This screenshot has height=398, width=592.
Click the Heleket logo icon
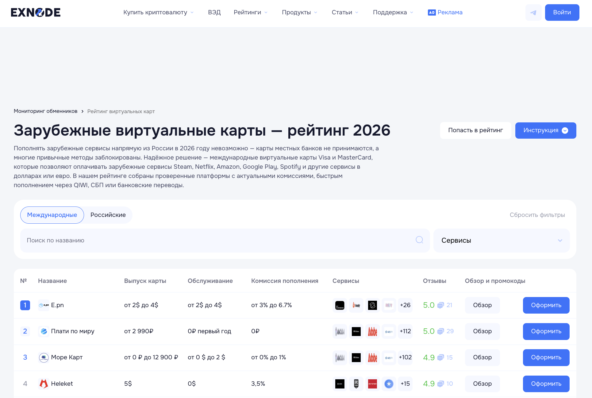click(44, 384)
